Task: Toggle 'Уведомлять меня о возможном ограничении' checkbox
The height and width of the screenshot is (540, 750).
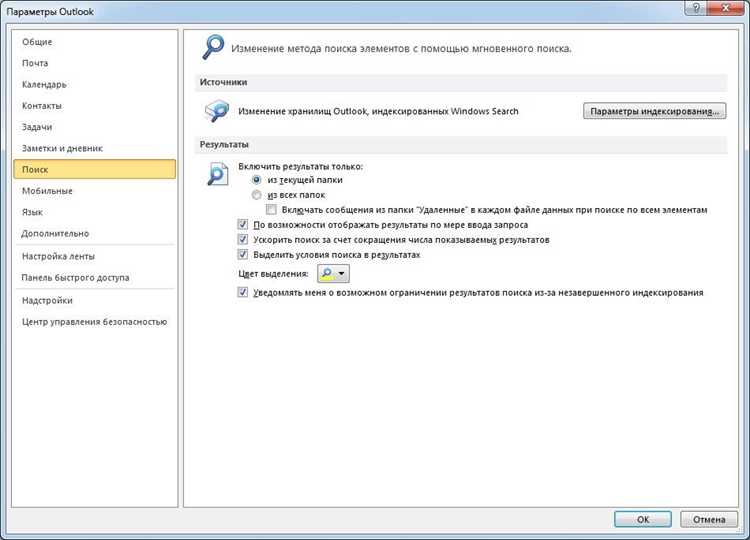Action: (x=243, y=292)
